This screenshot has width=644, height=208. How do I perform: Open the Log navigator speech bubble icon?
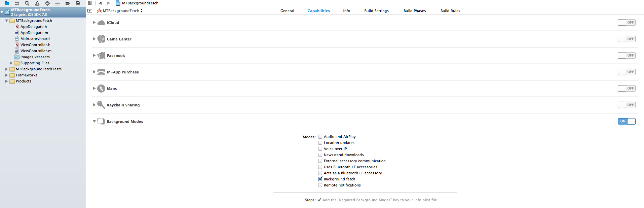78,3
